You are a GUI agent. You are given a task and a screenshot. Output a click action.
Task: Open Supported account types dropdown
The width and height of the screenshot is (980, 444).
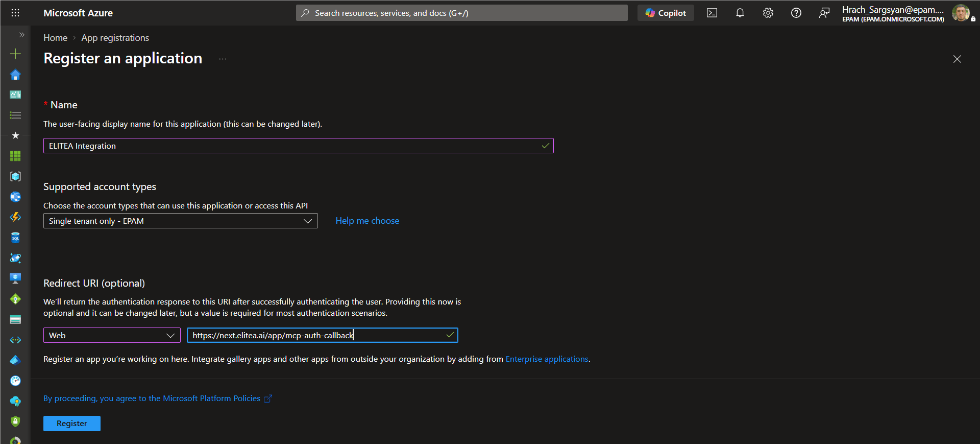point(180,221)
